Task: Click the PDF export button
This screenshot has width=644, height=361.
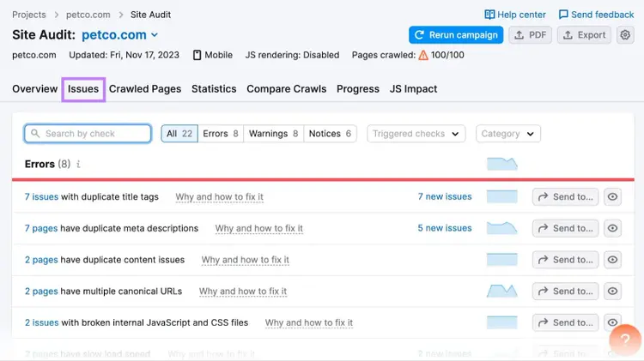Action: 531,35
